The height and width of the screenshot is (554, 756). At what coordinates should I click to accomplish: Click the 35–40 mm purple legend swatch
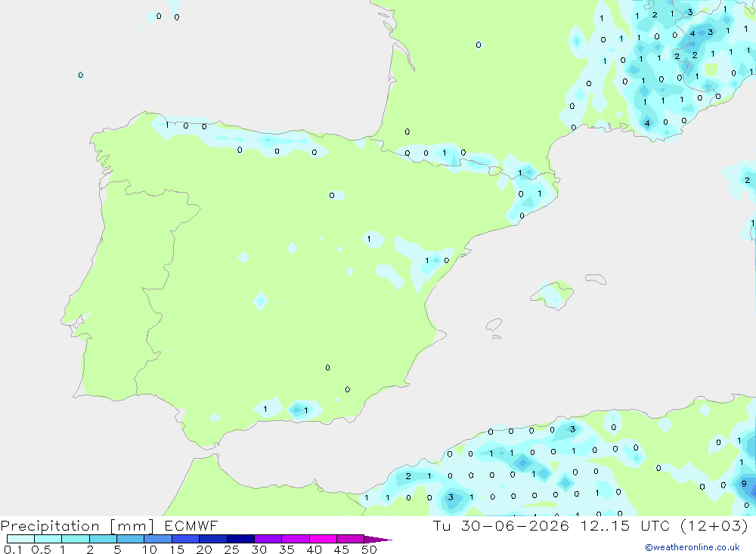[x=296, y=539]
